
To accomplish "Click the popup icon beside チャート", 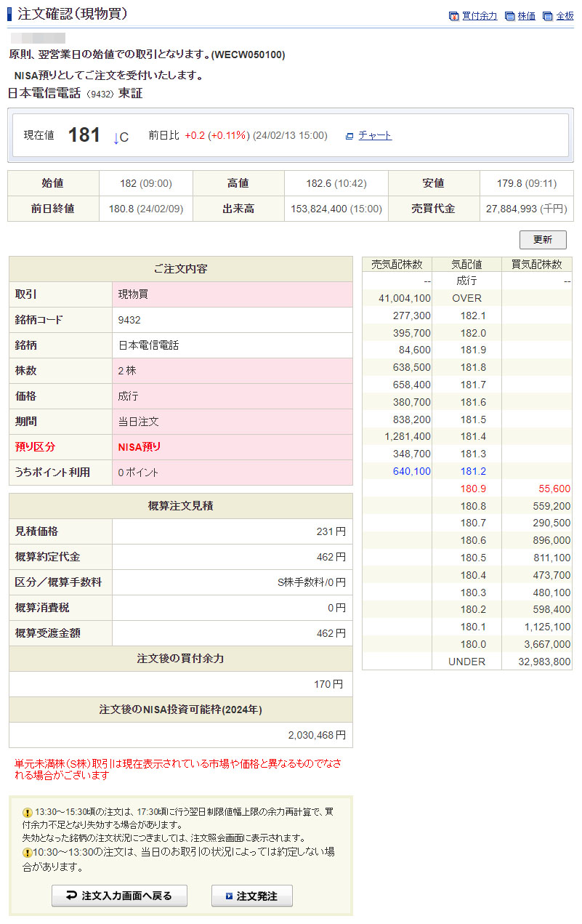I will (x=349, y=136).
